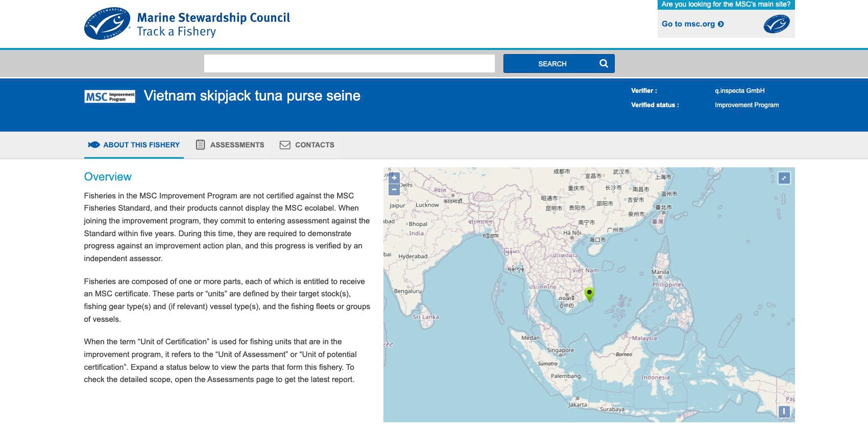Click Manila on the map
The image size is (868, 431).
pos(660,272)
